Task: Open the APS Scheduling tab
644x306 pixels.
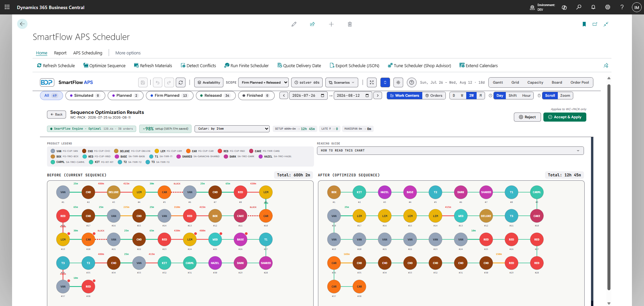Action: click(x=88, y=53)
